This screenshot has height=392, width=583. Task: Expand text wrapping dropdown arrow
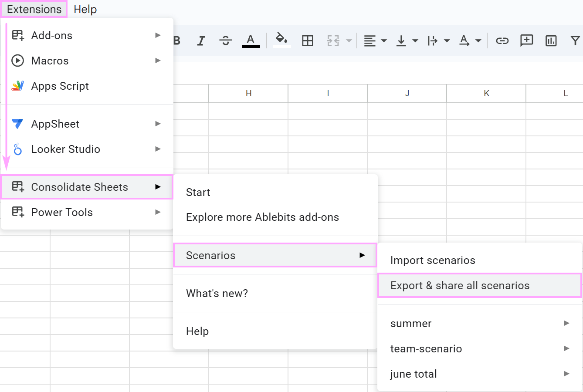pos(447,41)
